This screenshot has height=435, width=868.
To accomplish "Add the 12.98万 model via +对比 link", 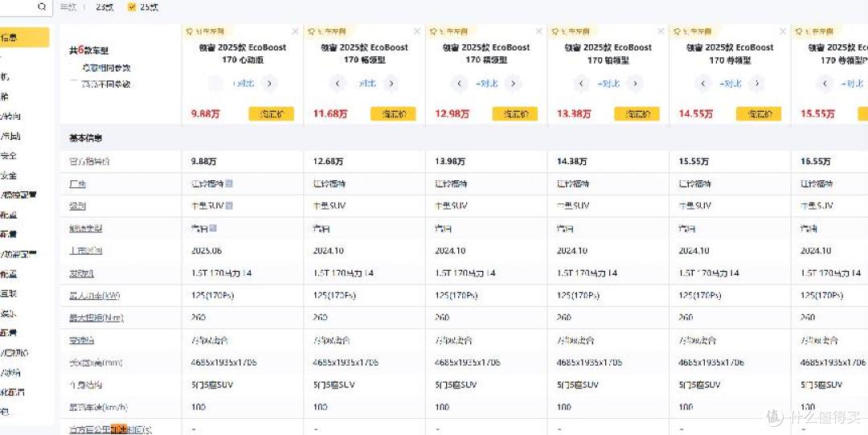I will (486, 84).
